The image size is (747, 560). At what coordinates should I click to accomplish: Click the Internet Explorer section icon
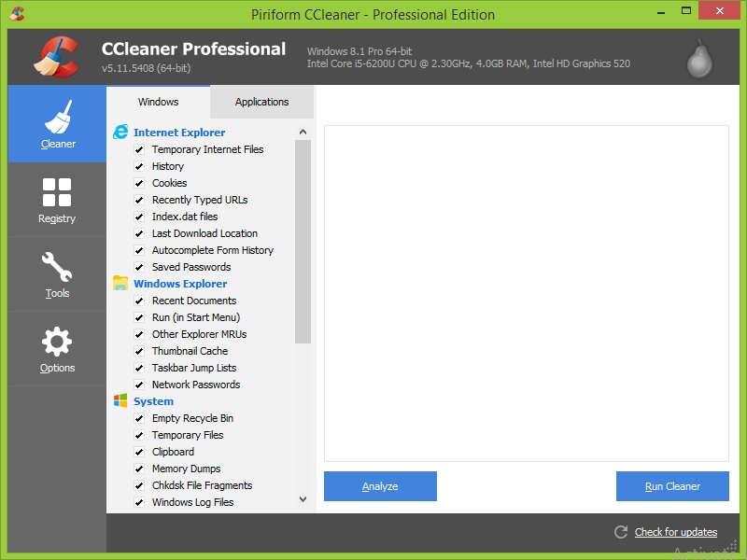tap(120, 132)
